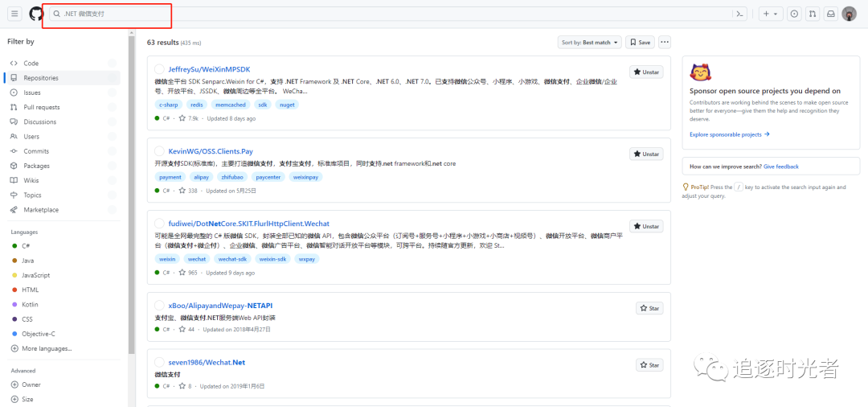The height and width of the screenshot is (407, 868).
Task: Click the redis topic tag
Action: pyautogui.click(x=197, y=104)
